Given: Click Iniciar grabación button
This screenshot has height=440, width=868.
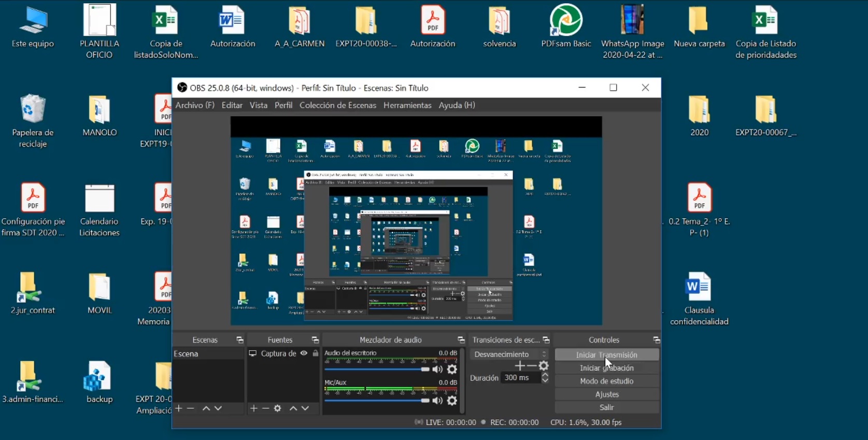Looking at the screenshot, I should (x=606, y=368).
